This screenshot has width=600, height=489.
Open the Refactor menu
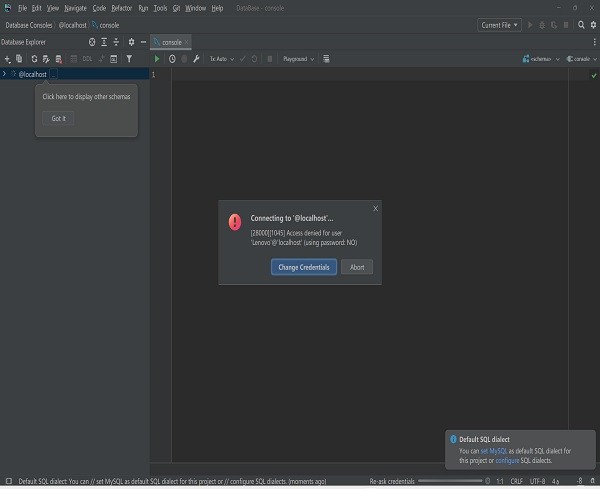point(121,8)
